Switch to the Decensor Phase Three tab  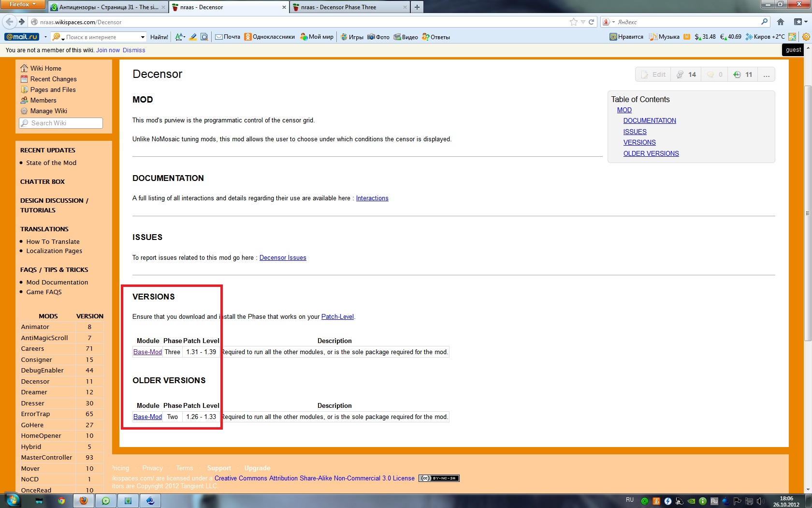click(x=348, y=7)
